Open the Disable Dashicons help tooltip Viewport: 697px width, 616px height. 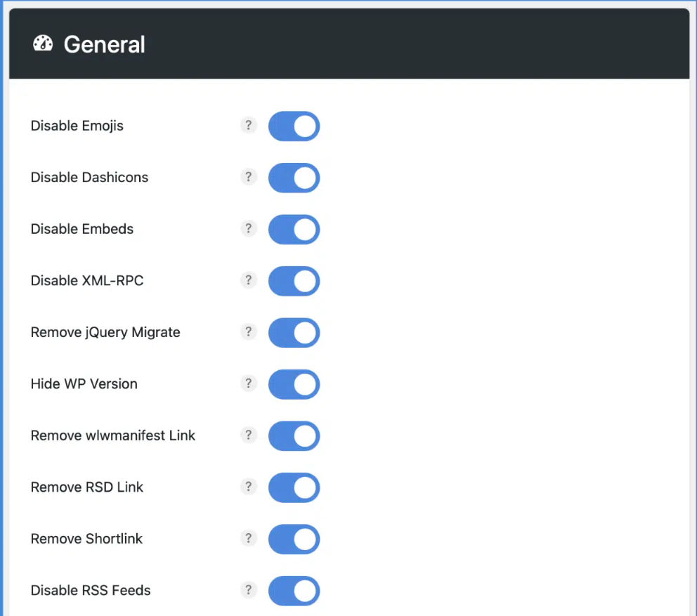click(249, 177)
